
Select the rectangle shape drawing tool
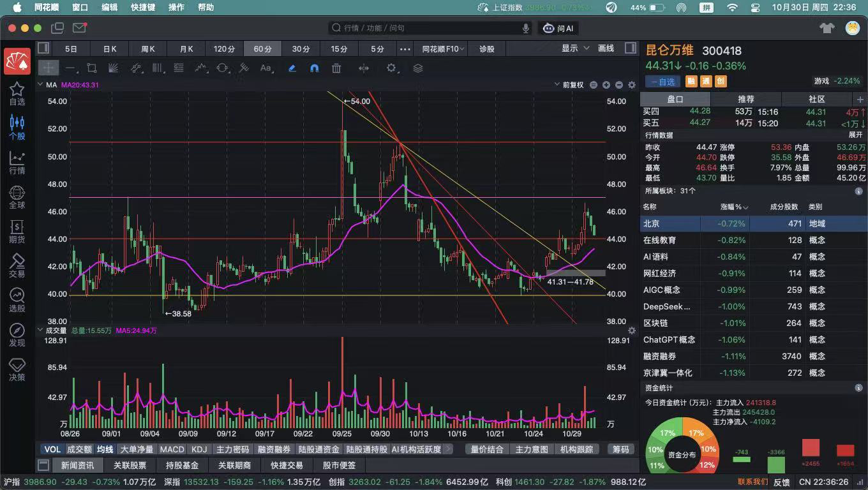tap(92, 68)
